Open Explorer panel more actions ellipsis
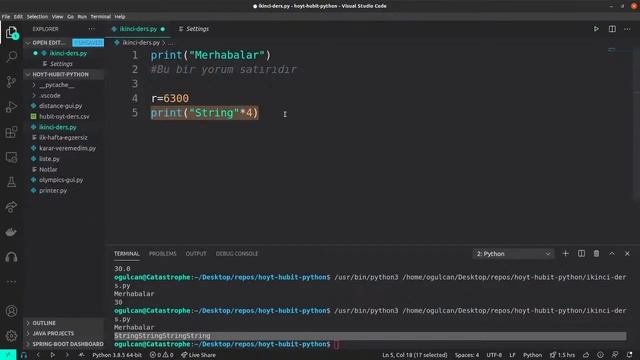Image resolution: width=640 pixels, height=360 pixels. point(91,29)
